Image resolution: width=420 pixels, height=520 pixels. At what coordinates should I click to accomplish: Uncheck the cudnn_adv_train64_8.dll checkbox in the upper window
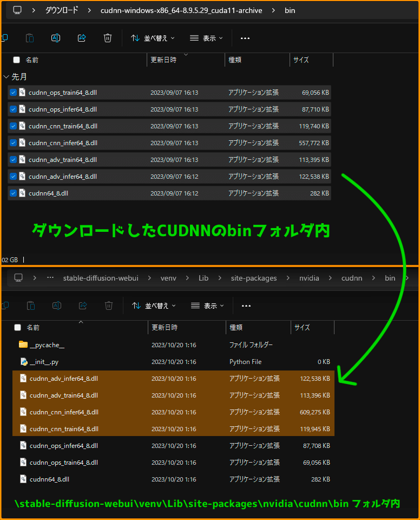point(13,159)
